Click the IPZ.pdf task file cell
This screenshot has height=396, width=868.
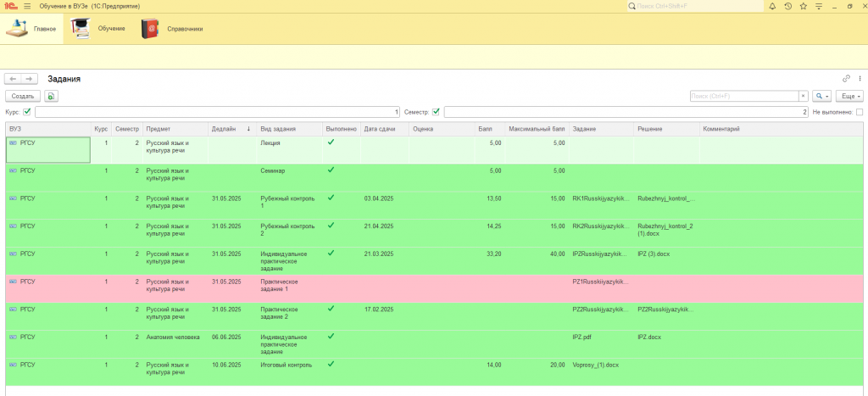click(x=601, y=344)
